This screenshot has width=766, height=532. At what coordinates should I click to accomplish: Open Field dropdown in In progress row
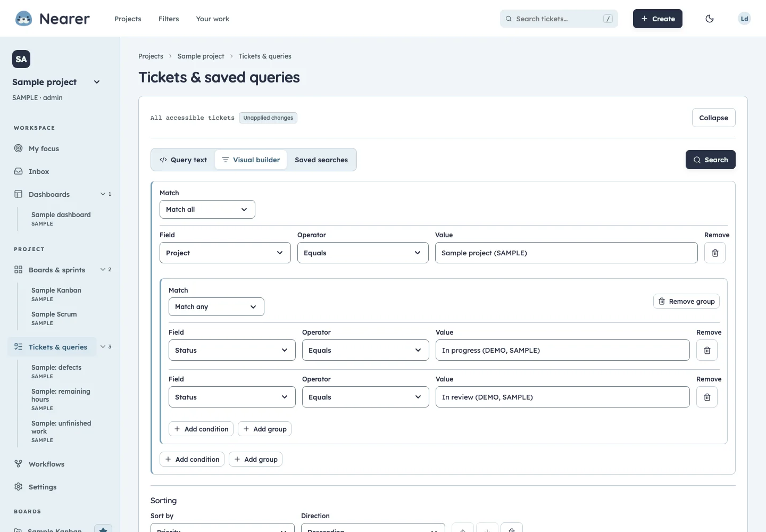(232, 350)
